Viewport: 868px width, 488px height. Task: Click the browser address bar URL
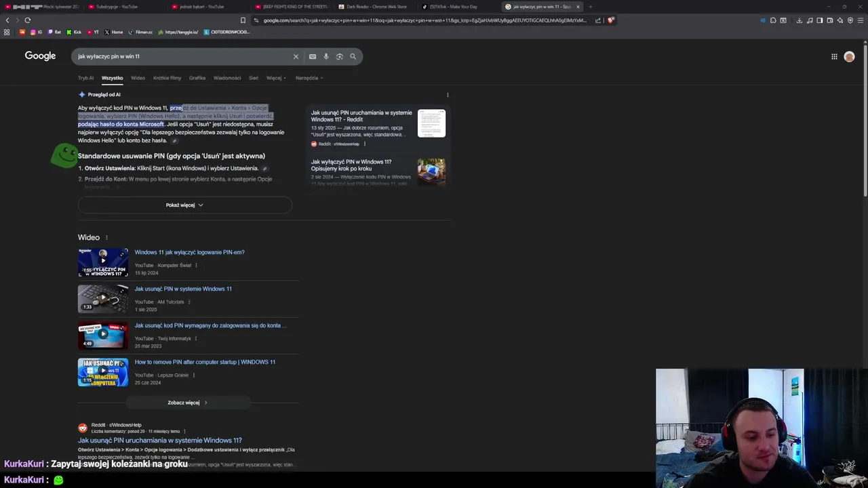pos(425,20)
